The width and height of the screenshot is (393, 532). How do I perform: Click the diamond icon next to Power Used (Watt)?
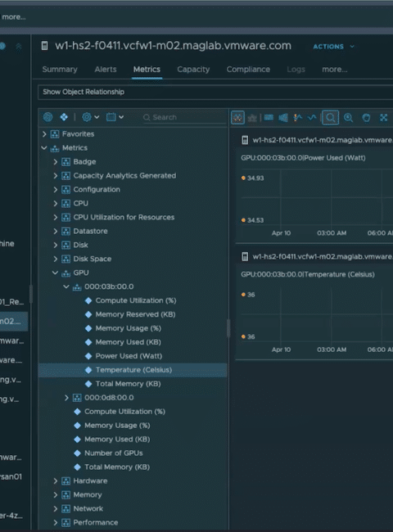pos(88,356)
